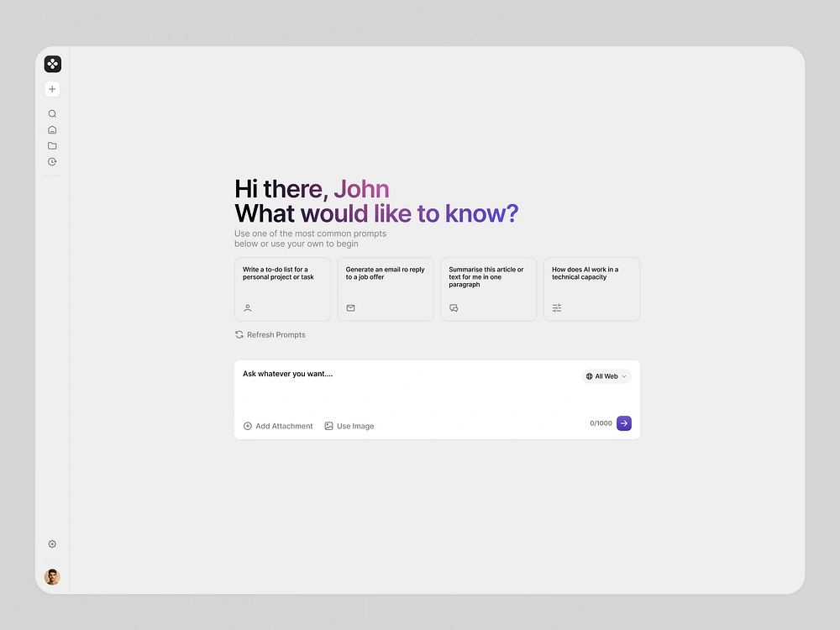Select the How does AI work card
The width and height of the screenshot is (840, 630).
(x=591, y=289)
